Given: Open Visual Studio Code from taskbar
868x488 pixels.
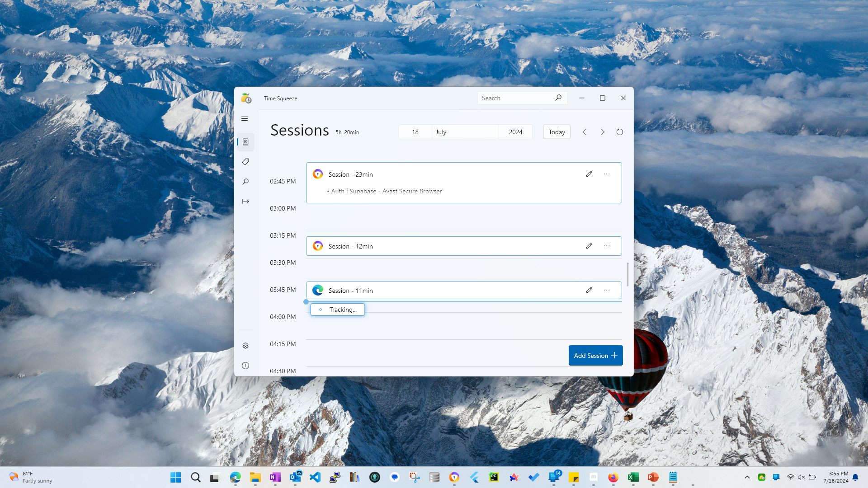Looking at the screenshot, I should click(315, 477).
